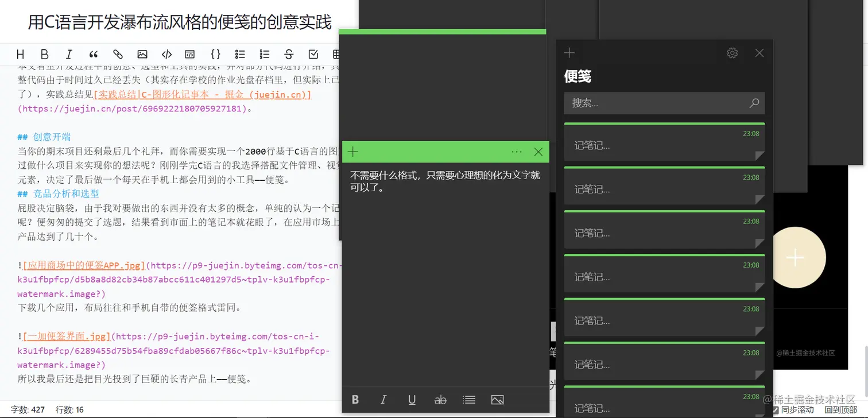Apply strikethrough from the Markdown editor toolbar
This screenshot has width=868, height=418.
(289, 55)
